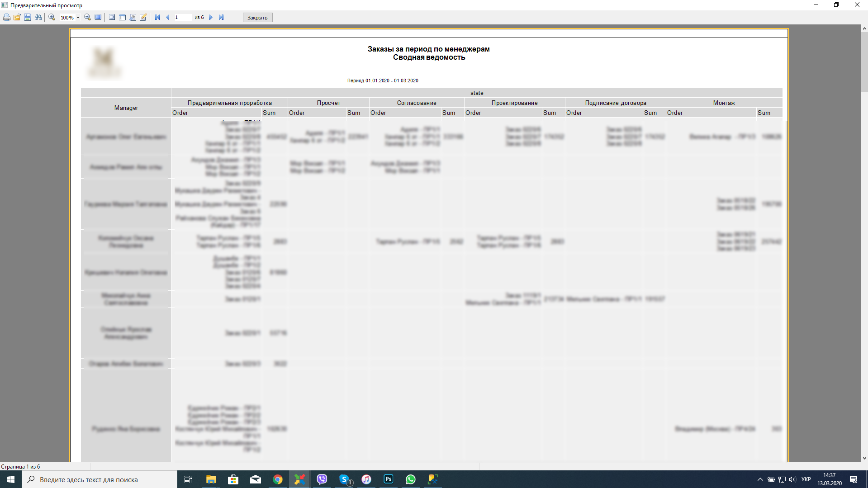The width and height of the screenshot is (868, 488).
Task: Click the Предварительная проработка column header
Action: click(229, 103)
